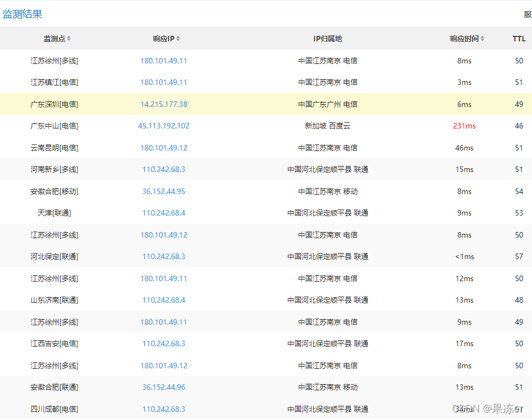
Task: Click TTL value 46
Action: 519,126
